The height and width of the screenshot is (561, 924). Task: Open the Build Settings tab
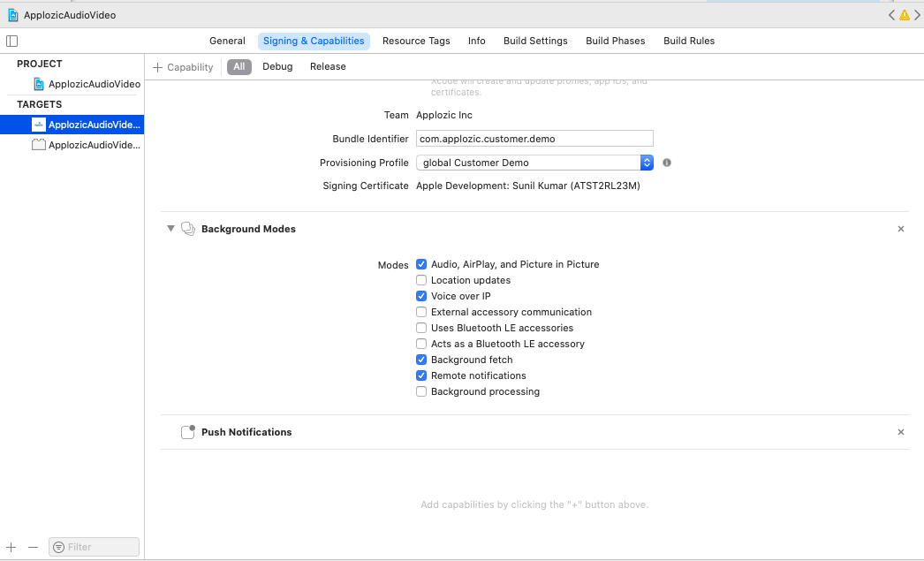(535, 41)
